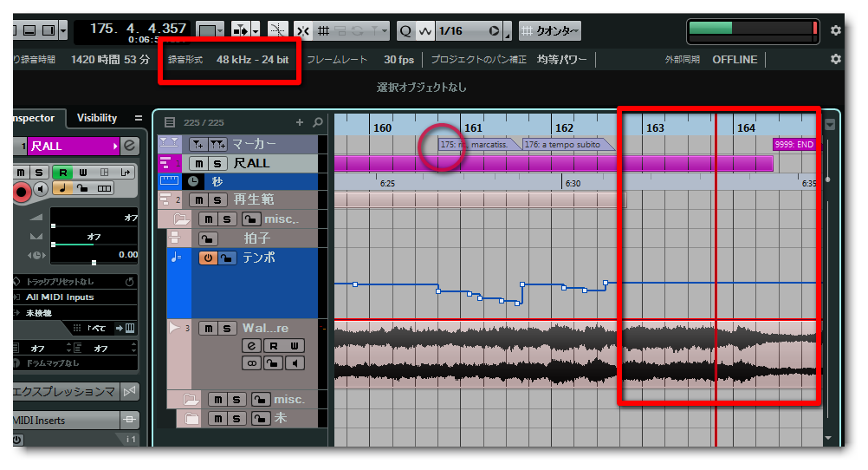Toggle the テンポ tempo track activation button
868x470 pixels.
208,258
